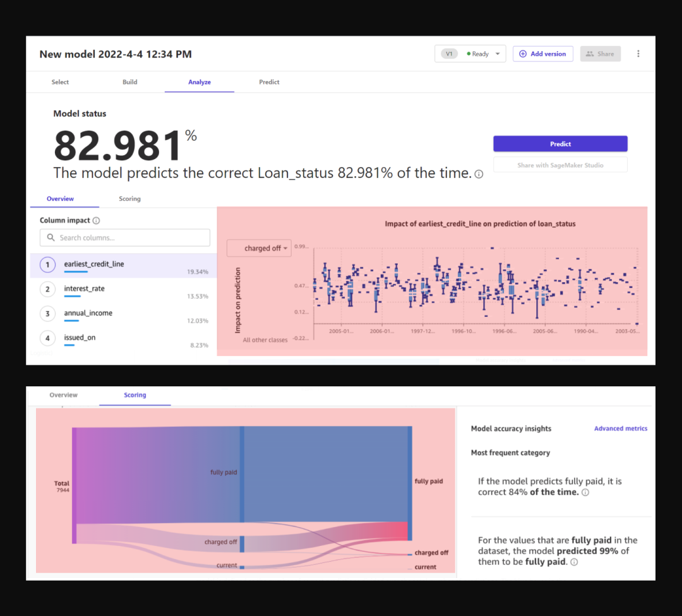Click the 'All other classes' chart label
This screenshot has width=682, height=616.
pos(265,340)
